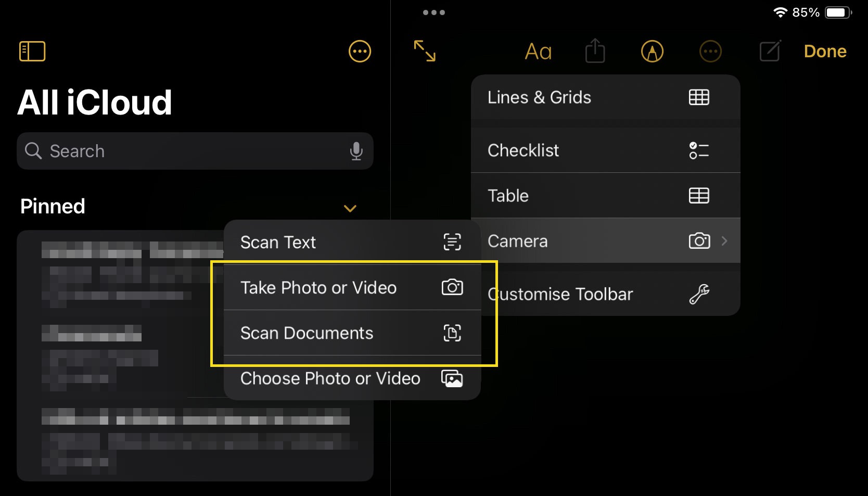Activate the Markup pen icon
868x496 pixels.
click(652, 52)
